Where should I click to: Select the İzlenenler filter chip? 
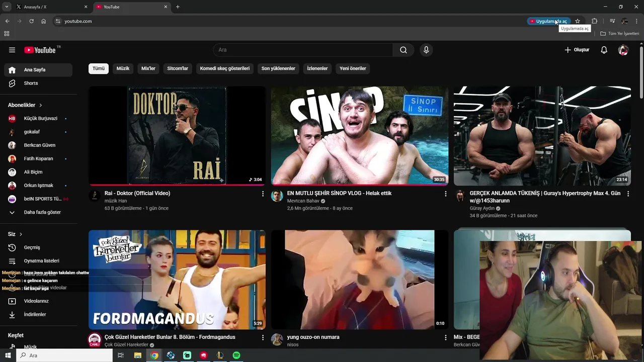(317, 68)
